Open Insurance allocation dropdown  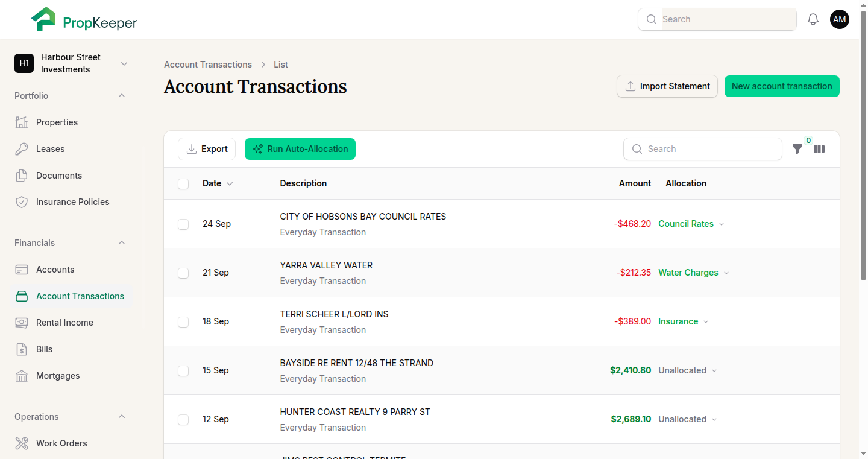point(684,321)
